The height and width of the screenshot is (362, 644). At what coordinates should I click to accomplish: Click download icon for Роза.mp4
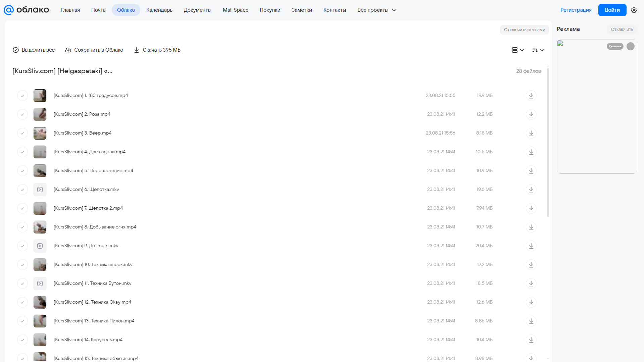coord(531,114)
